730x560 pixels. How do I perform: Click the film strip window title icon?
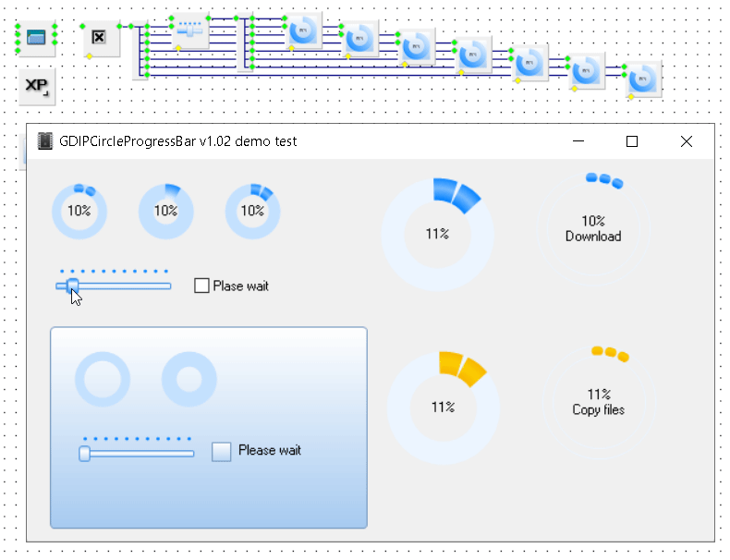44,141
